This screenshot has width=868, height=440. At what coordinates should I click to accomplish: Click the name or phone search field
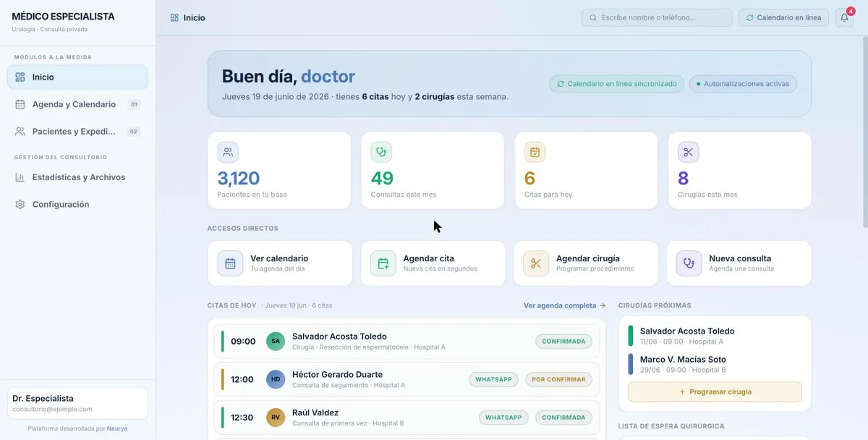coord(657,17)
